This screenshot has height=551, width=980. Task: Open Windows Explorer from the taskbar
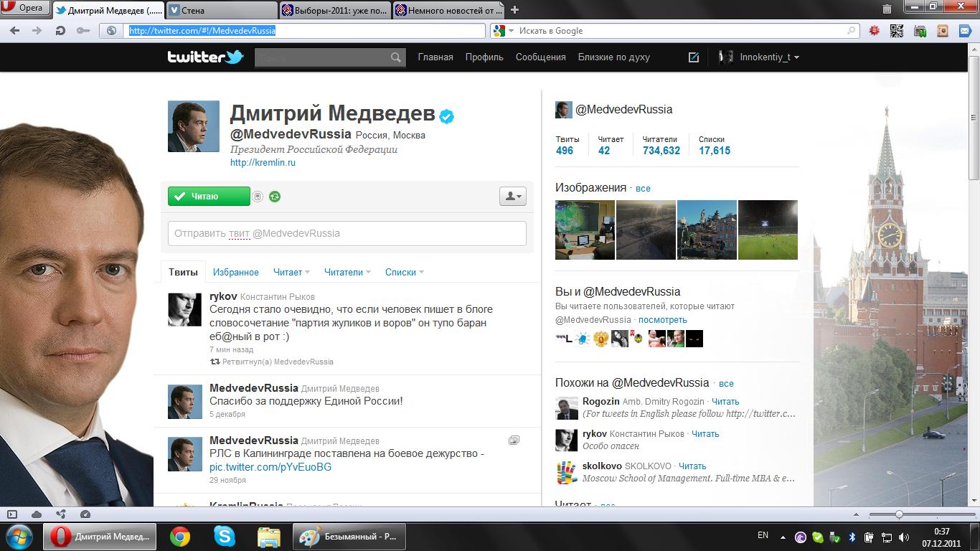(269, 536)
